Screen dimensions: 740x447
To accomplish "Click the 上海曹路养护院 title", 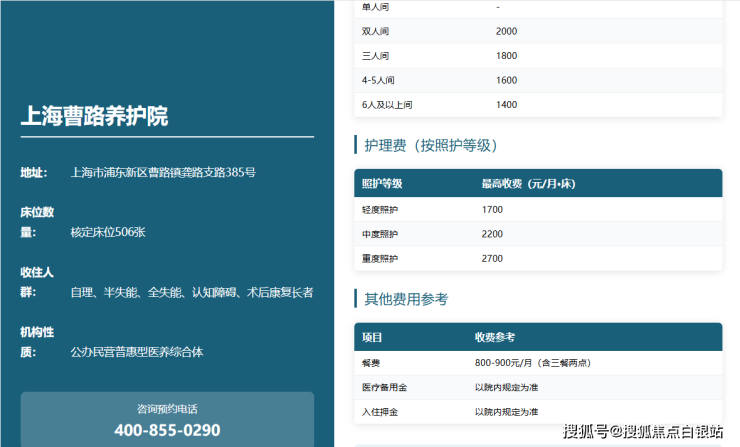I will click(x=94, y=116).
